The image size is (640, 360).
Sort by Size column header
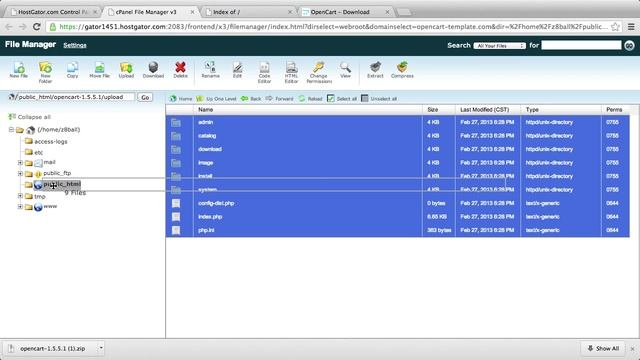click(433, 110)
